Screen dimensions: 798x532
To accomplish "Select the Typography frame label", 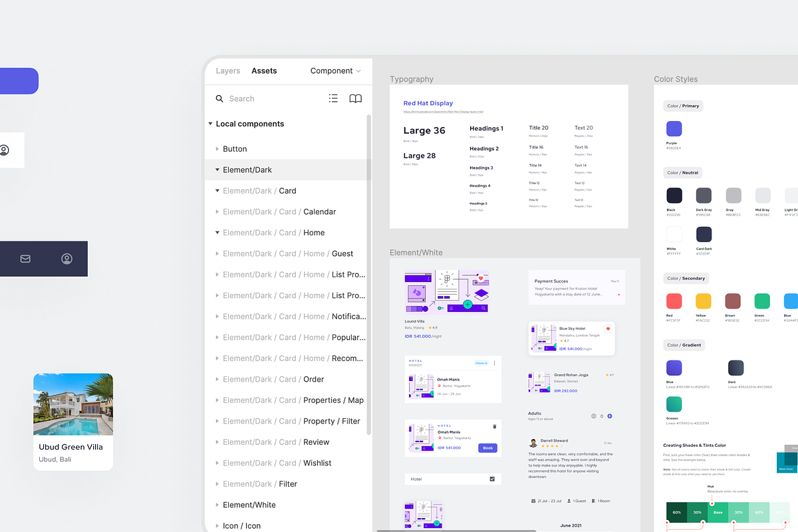I will (x=412, y=79).
